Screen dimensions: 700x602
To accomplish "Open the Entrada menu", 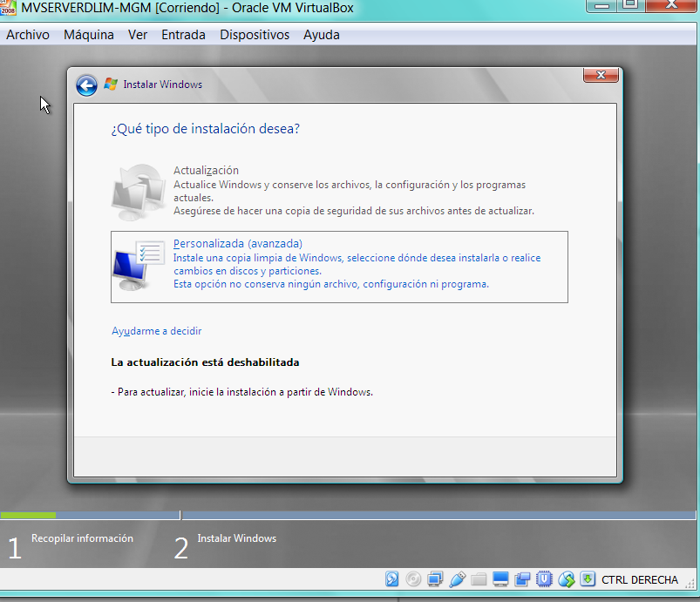I will [x=183, y=35].
